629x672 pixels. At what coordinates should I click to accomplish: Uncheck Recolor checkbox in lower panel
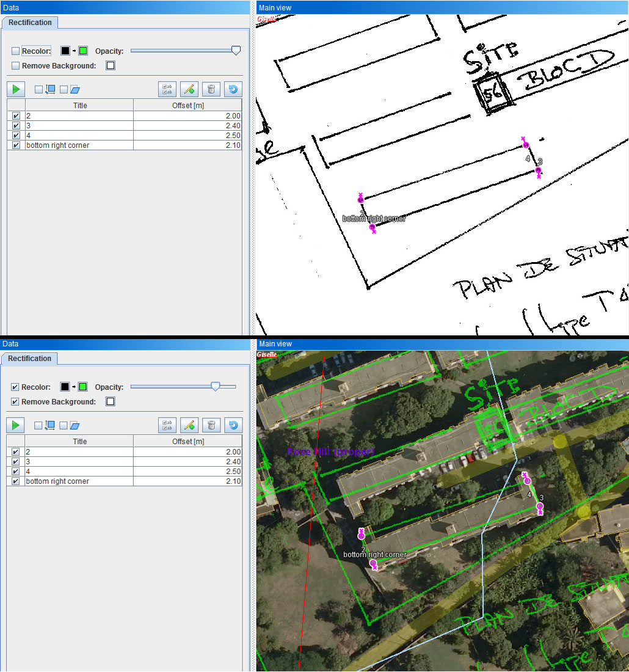[16, 387]
